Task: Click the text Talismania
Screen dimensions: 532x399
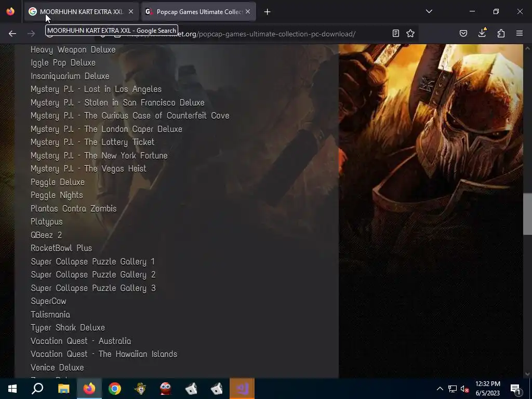Action: [x=50, y=314]
